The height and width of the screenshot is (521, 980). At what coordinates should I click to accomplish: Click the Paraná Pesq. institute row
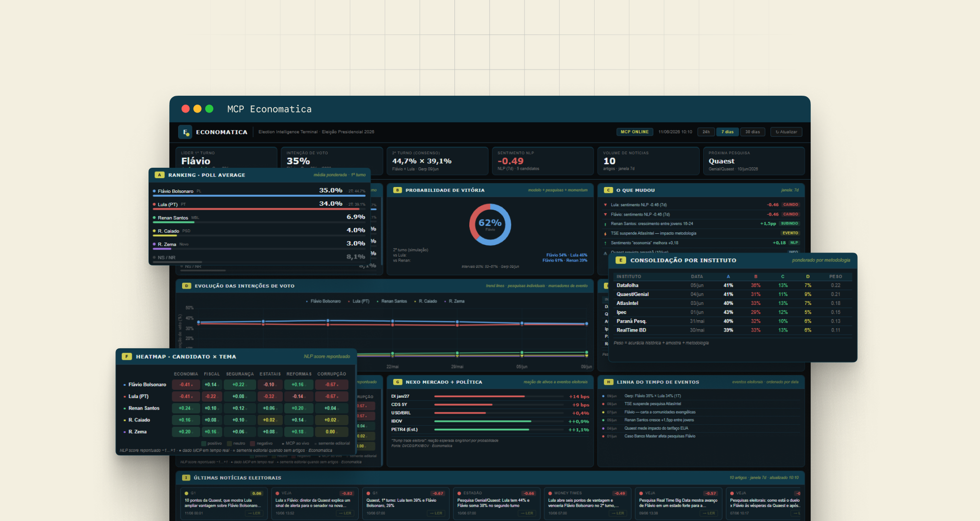click(733, 321)
